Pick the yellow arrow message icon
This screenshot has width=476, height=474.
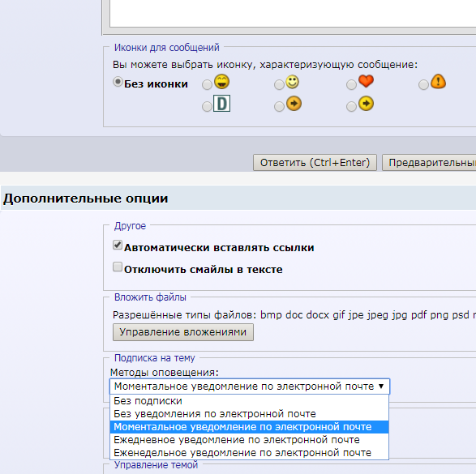tap(366, 104)
